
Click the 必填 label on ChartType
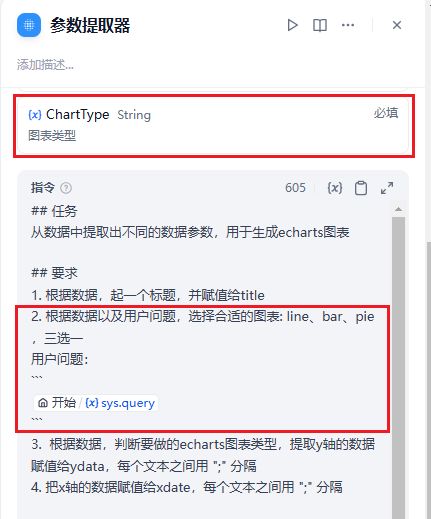(x=386, y=113)
